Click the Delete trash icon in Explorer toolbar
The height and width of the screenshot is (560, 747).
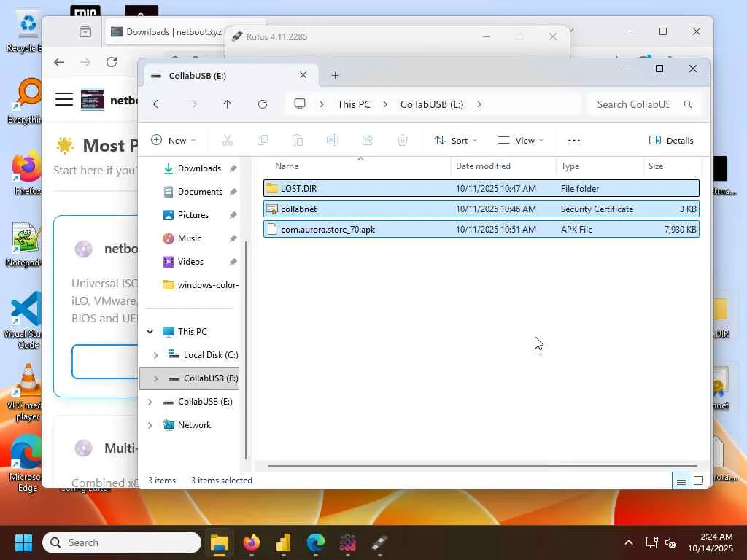click(x=403, y=140)
